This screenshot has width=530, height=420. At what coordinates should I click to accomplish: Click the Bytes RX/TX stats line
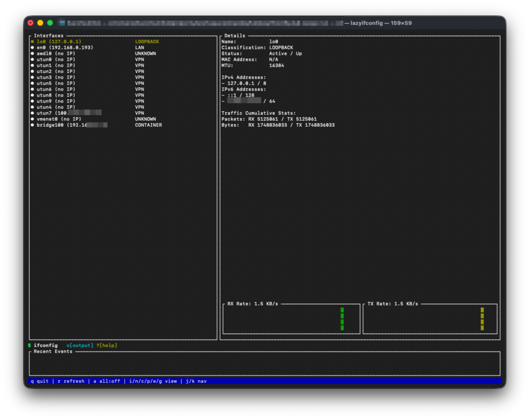278,125
